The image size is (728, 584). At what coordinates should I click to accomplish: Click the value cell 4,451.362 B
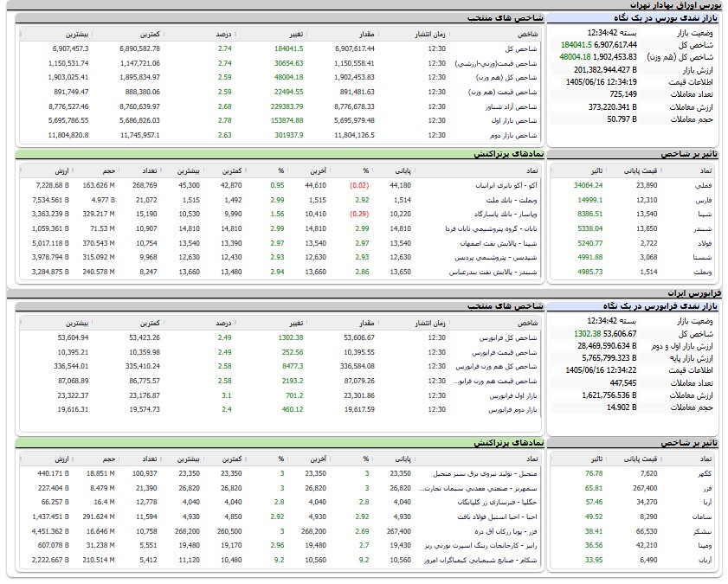pyautogui.click(x=50, y=531)
